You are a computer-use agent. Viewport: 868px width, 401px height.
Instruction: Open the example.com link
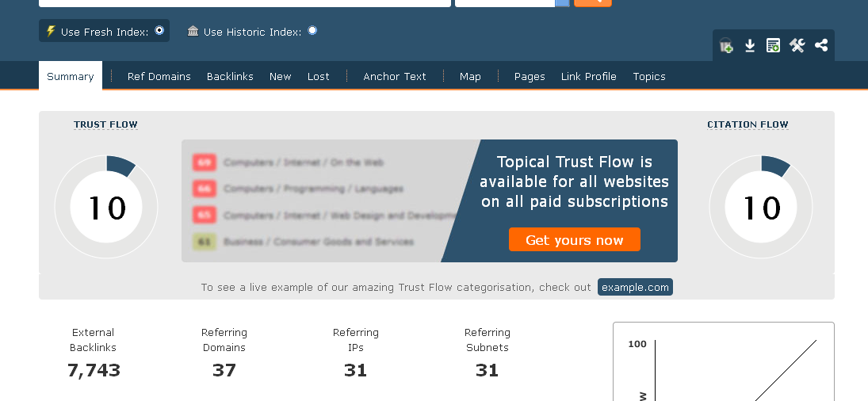(635, 287)
